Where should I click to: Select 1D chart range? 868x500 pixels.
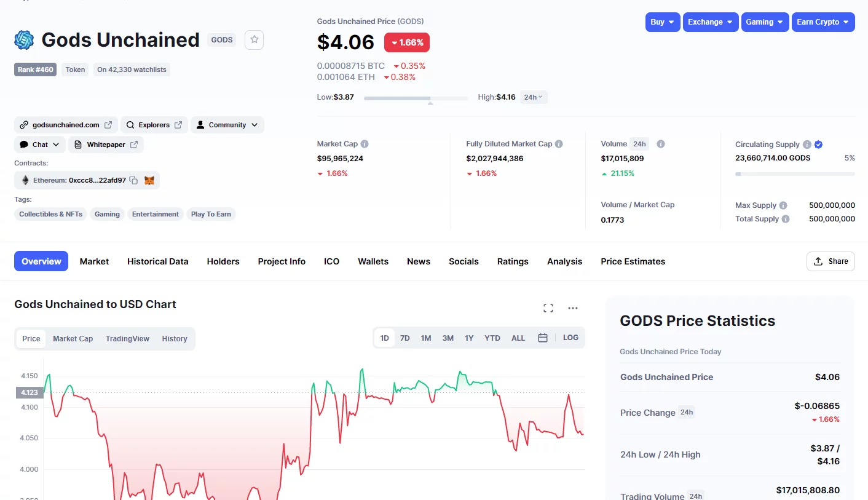384,338
